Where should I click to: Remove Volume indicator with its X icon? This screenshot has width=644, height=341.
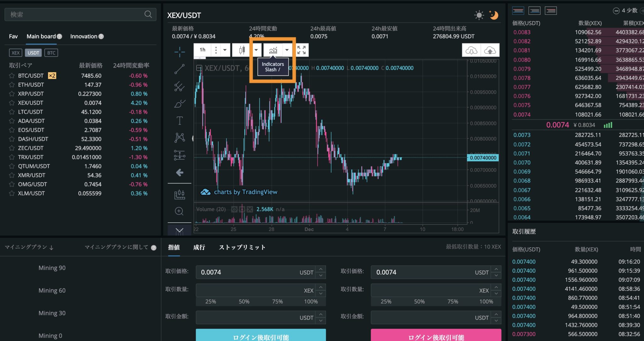(x=250, y=209)
